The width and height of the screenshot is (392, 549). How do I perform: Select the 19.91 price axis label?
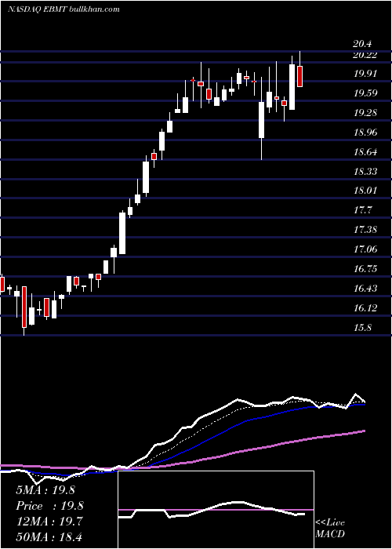(x=365, y=74)
